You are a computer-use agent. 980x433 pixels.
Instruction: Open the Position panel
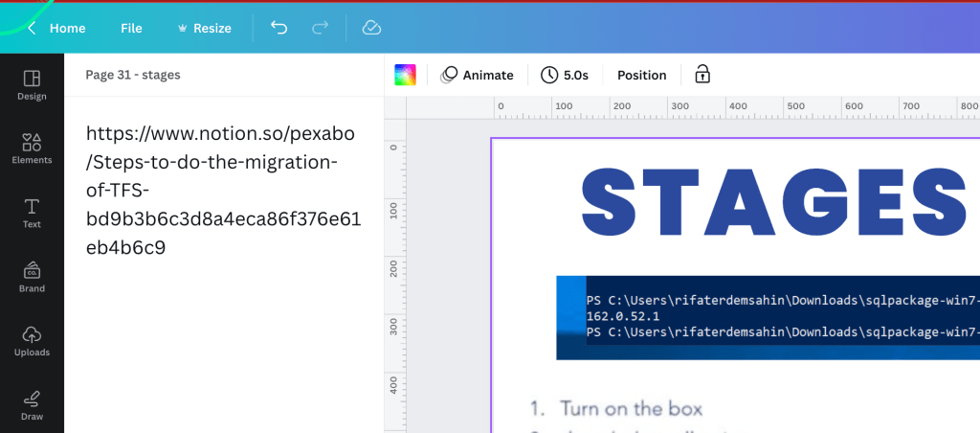pos(642,75)
